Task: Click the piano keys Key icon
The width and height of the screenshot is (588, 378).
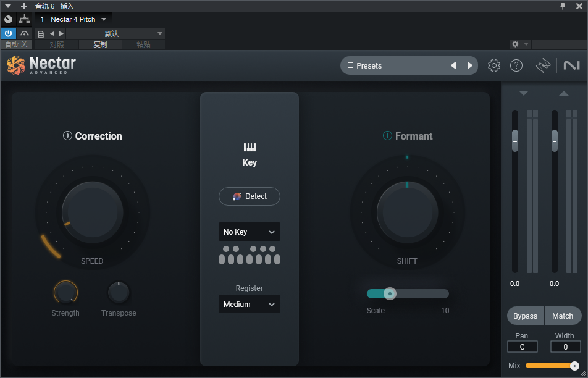Action: click(250, 148)
